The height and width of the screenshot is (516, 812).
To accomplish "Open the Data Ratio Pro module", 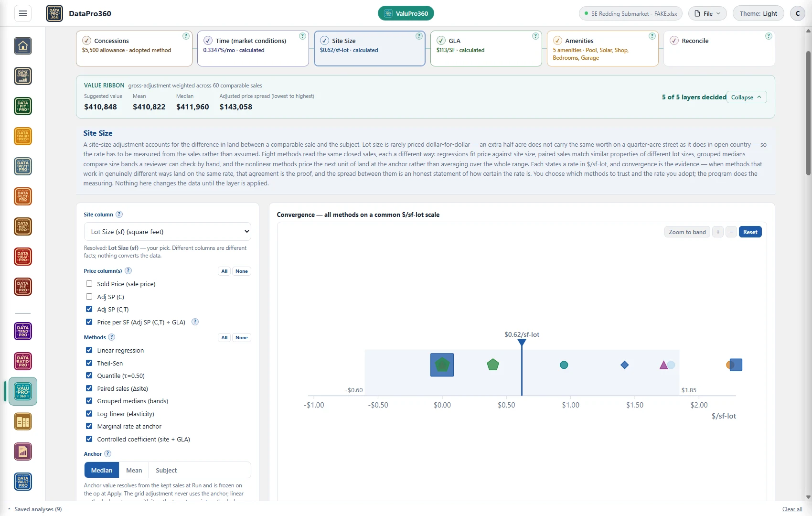I will pyautogui.click(x=23, y=361).
